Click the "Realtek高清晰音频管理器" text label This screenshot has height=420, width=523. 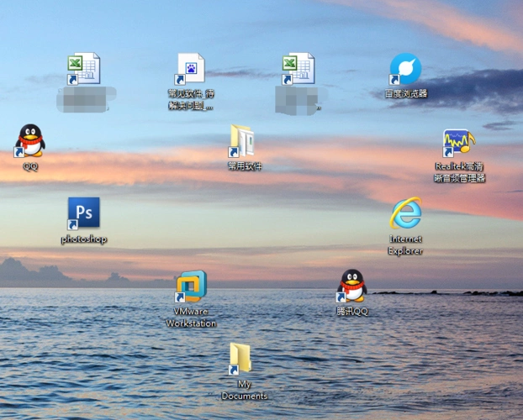tap(459, 172)
